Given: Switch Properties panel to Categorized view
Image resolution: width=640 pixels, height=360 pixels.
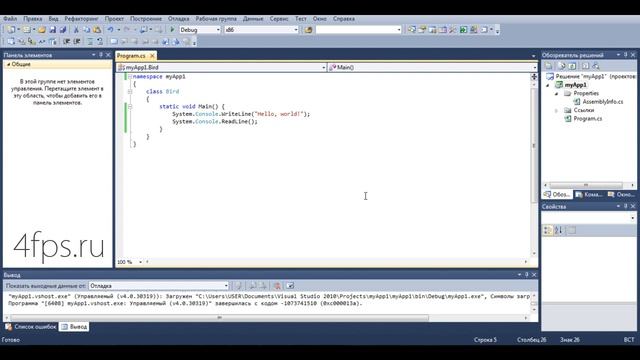Looking at the screenshot, I should point(548,231).
